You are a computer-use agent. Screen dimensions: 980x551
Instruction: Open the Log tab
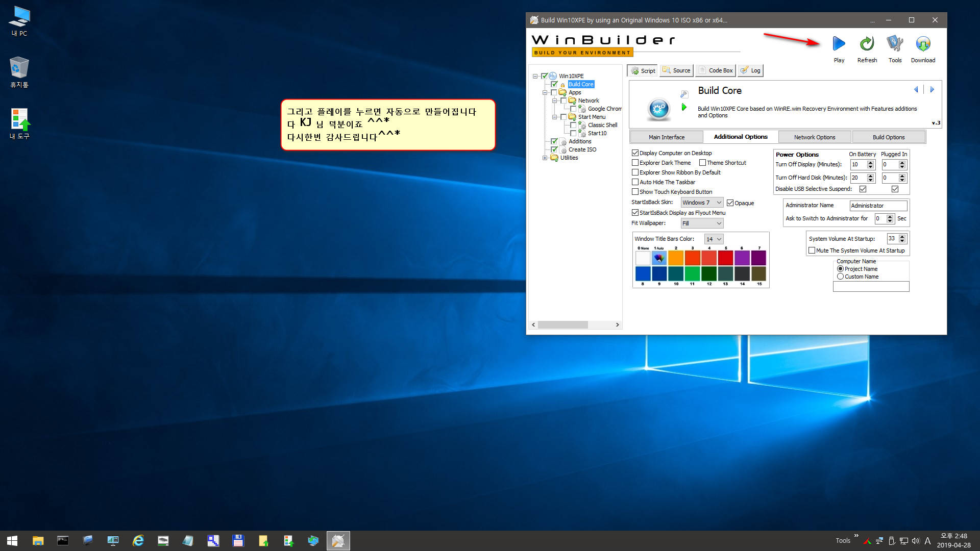(x=750, y=70)
